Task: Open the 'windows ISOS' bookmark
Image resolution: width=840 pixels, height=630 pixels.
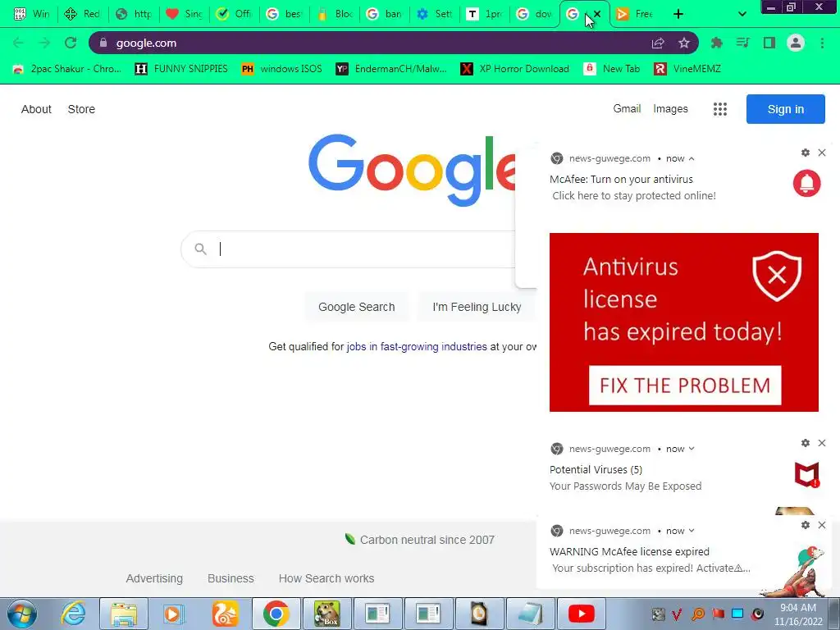Action: click(282, 69)
